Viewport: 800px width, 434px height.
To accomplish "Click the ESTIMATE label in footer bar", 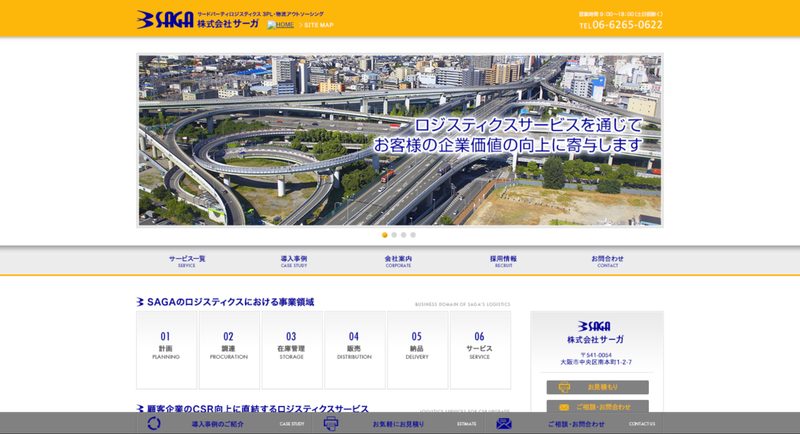I will pyautogui.click(x=467, y=424).
